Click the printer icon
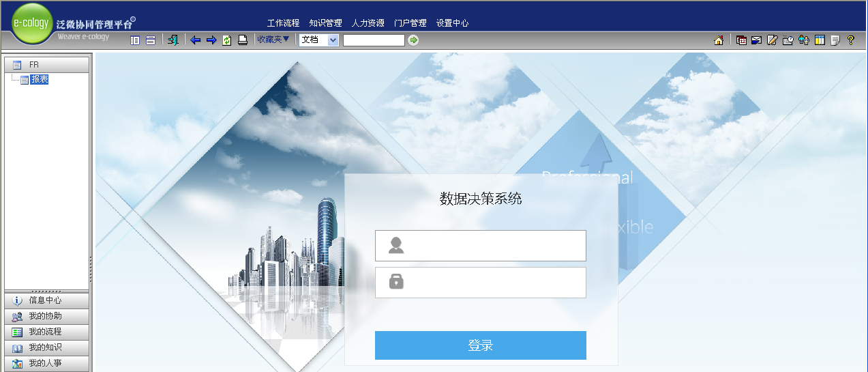This screenshot has height=372, width=868. 242,40
